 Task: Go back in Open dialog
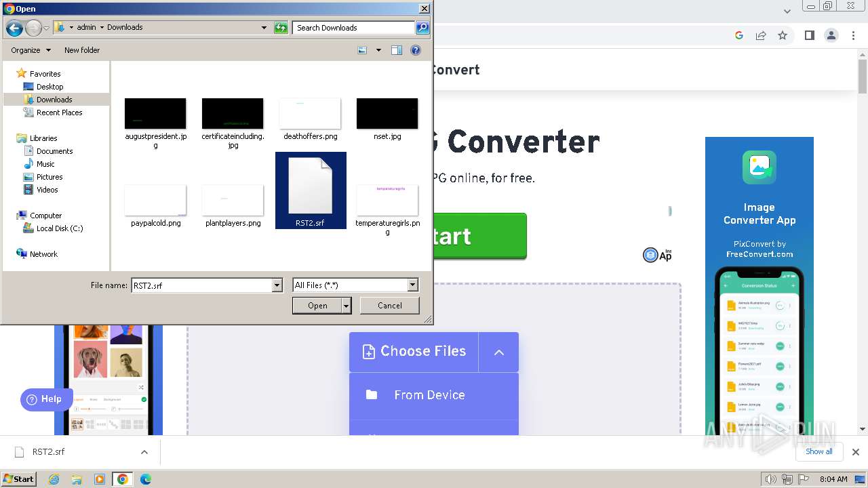pos(14,28)
